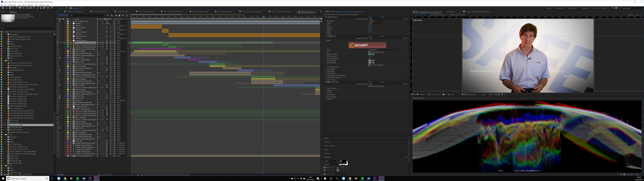Screen dimensions: 644x181
Task: Enable High Dynamic Range checkbox
Action: pyautogui.click(x=369, y=86)
